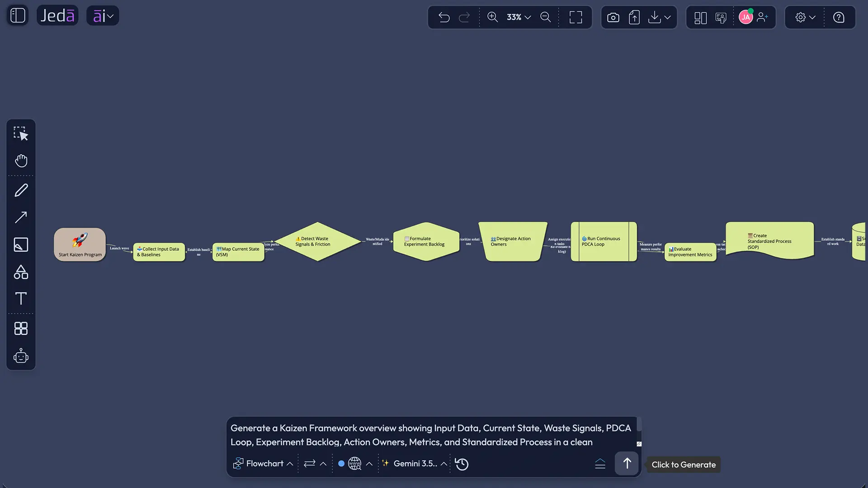
Task: Collapse the prompt panel icon
Action: 600,464
